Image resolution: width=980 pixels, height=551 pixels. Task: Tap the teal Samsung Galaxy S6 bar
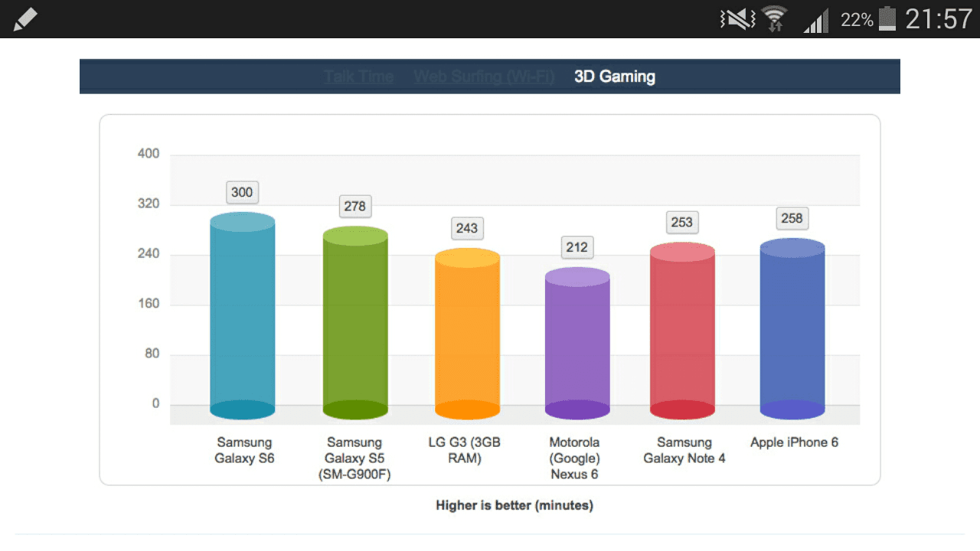tap(242, 316)
